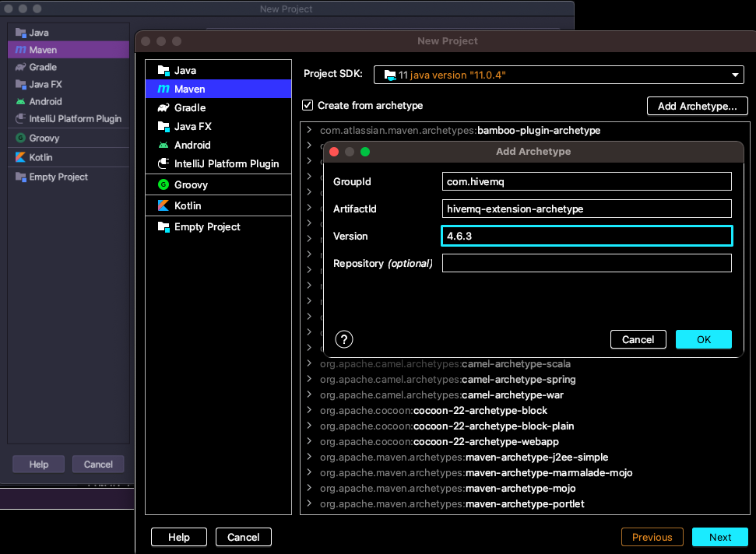The height and width of the screenshot is (554, 756).
Task: Open the Project SDK dropdown
Action: point(735,75)
